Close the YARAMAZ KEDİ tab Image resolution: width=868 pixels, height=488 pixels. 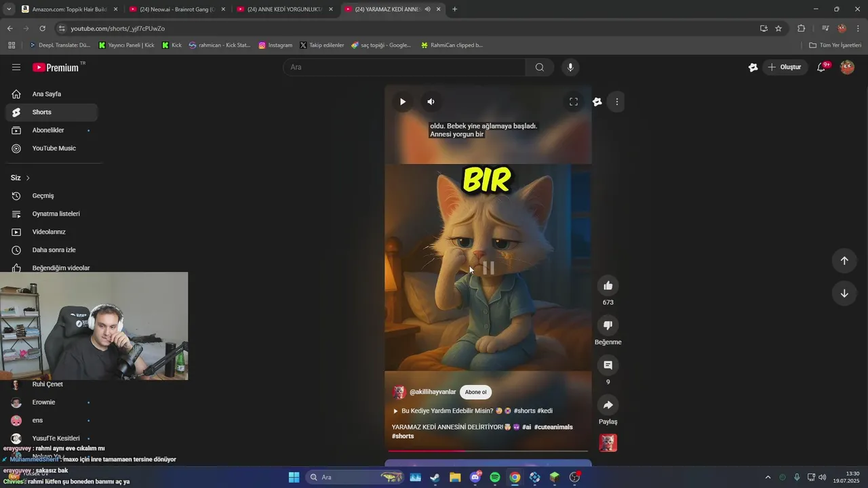pyautogui.click(x=439, y=9)
